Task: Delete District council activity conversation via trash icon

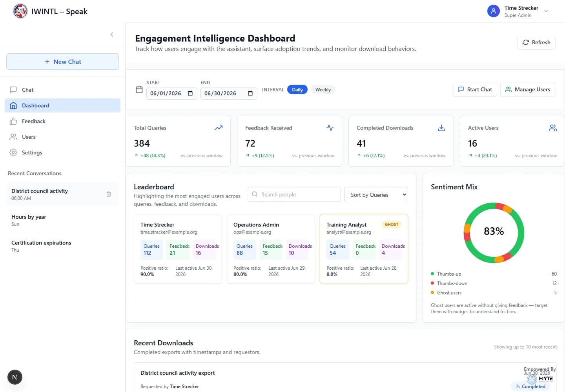Action: tap(109, 194)
